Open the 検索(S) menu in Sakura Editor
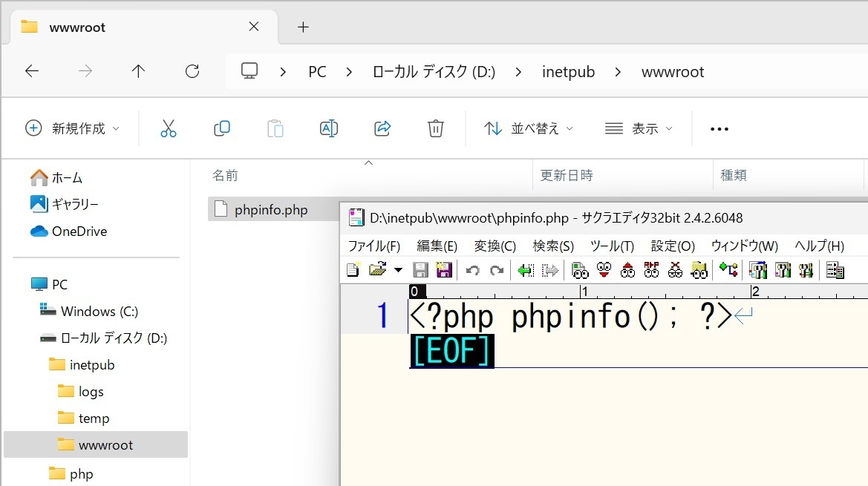 (x=552, y=246)
